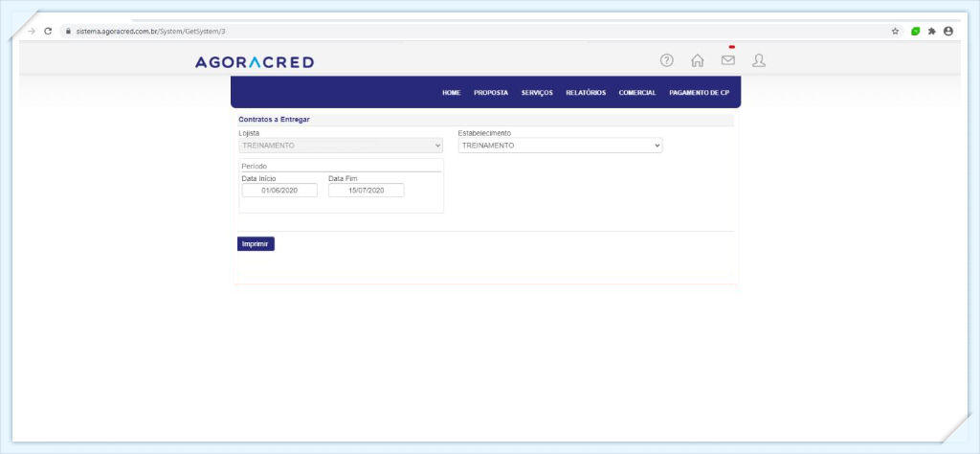Open the HOME menu item

coord(452,93)
